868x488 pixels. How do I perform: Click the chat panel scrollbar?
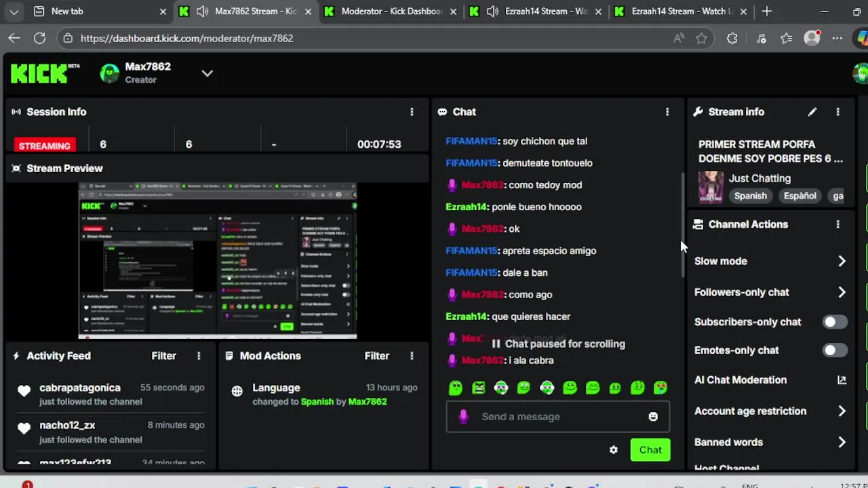click(x=682, y=226)
